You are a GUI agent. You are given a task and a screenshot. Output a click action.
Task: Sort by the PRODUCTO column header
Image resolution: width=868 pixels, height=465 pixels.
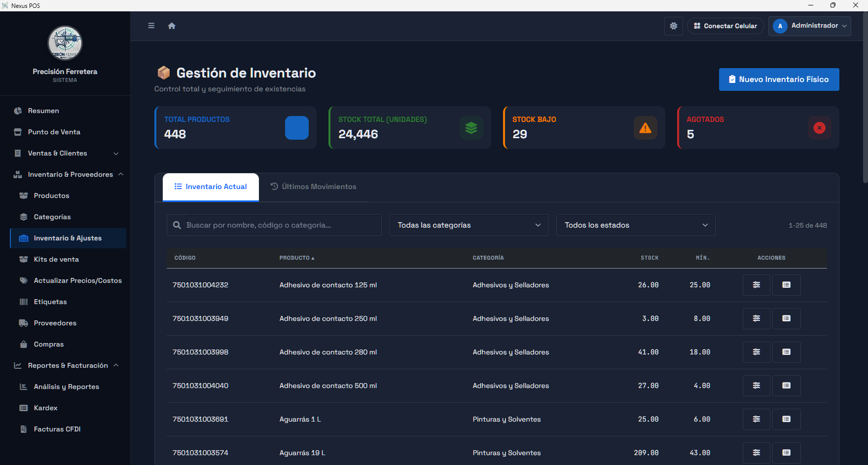(296, 258)
